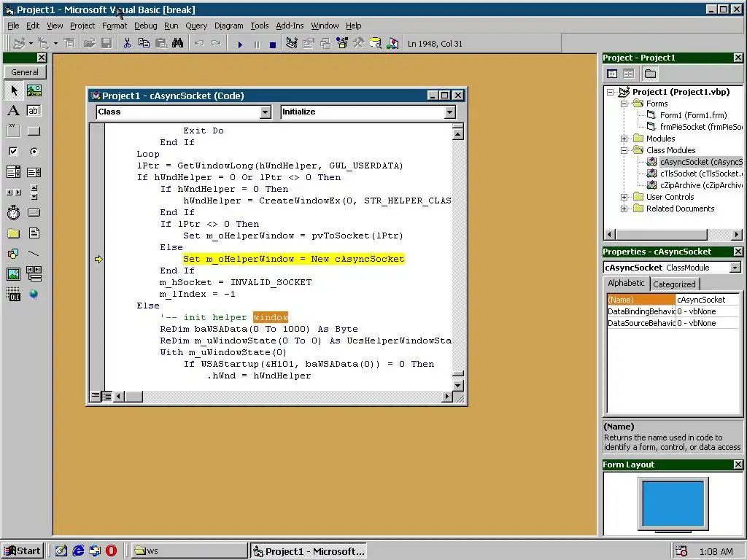Click the Opera quick launch icon
The image size is (747, 560).
click(x=111, y=551)
